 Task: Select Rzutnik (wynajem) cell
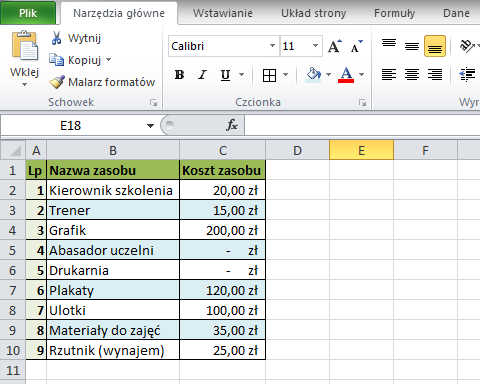coord(113,350)
